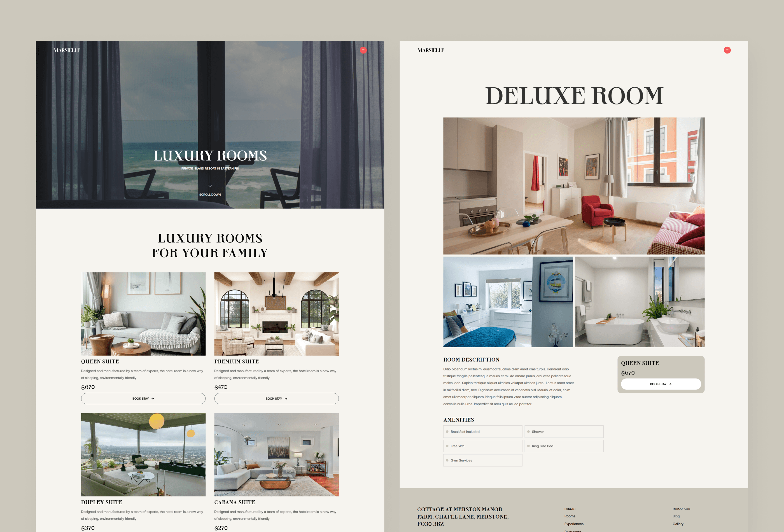Click the Free Wifi amenity icon
This screenshot has width=784, height=532.
[447, 446]
